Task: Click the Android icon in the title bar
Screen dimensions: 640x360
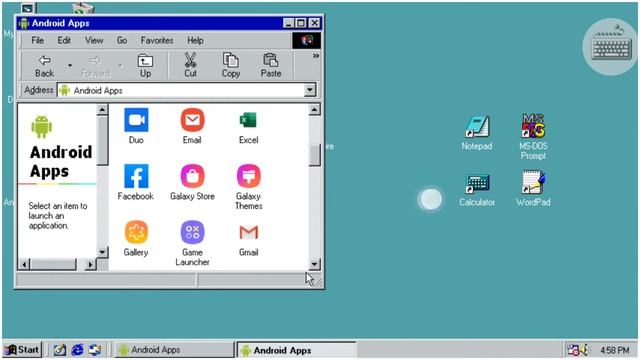Action: pos(24,23)
